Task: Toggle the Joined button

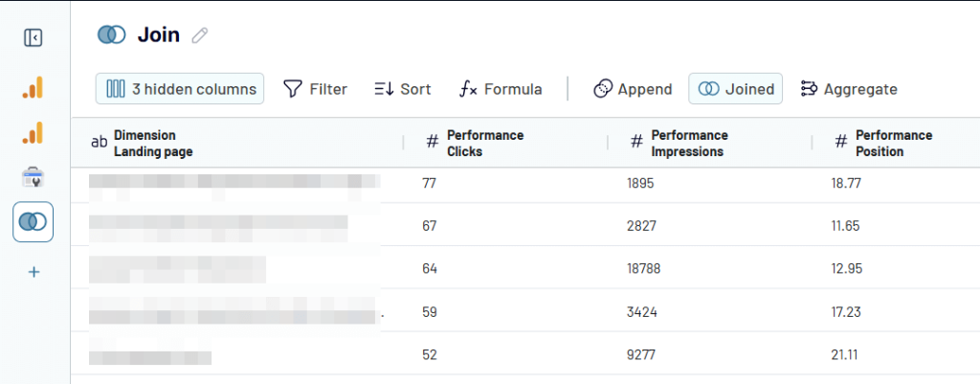Action: (x=735, y=89)
